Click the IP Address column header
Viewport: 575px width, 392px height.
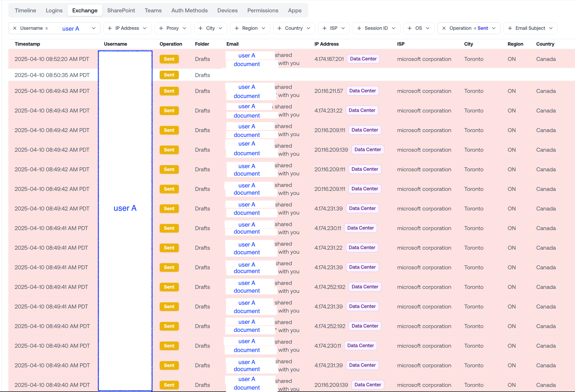coord(326,44)
